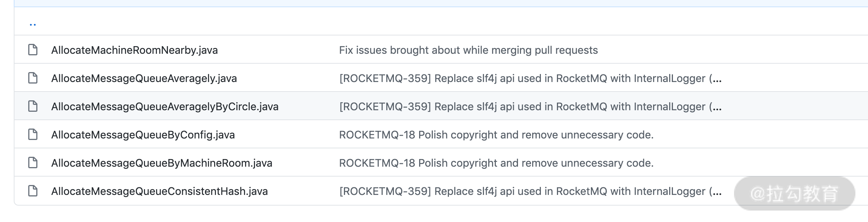
Task: Open the 'Fix issues brought about' commit message
Action: pos(468,50)
